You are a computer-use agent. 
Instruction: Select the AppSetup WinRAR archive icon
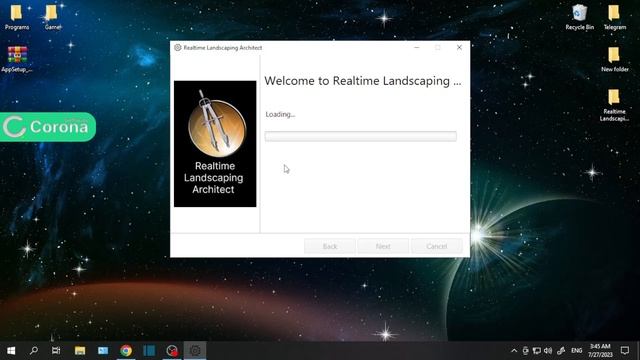17,59
